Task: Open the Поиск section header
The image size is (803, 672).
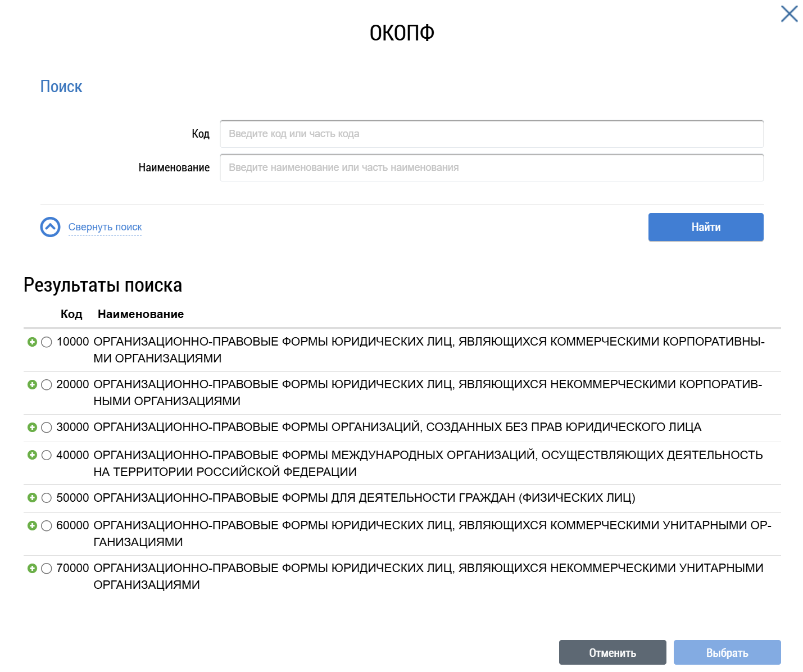Action: click(61, 86)
